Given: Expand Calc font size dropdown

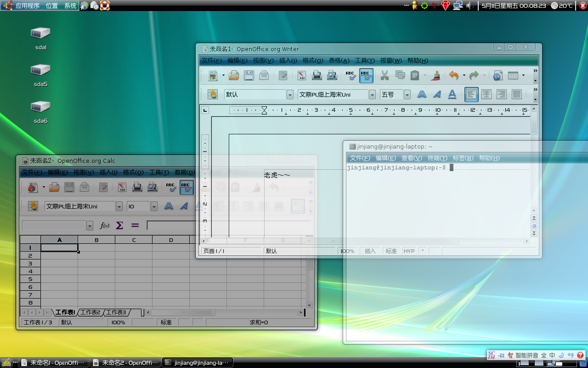Looking at the screenshot, I should (154, 207).
